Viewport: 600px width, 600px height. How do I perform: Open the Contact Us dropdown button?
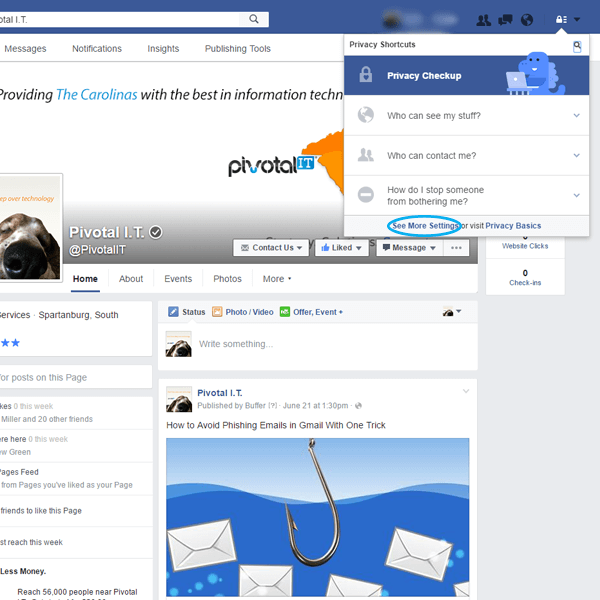click(271, 248)
